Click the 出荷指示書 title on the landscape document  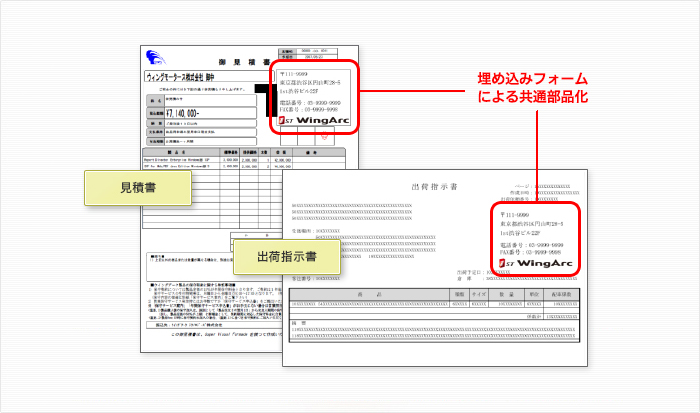click(x=433, y=187)
